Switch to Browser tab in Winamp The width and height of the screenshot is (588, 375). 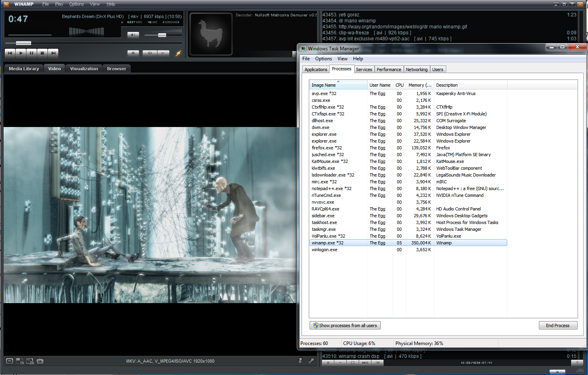[116, 69]
